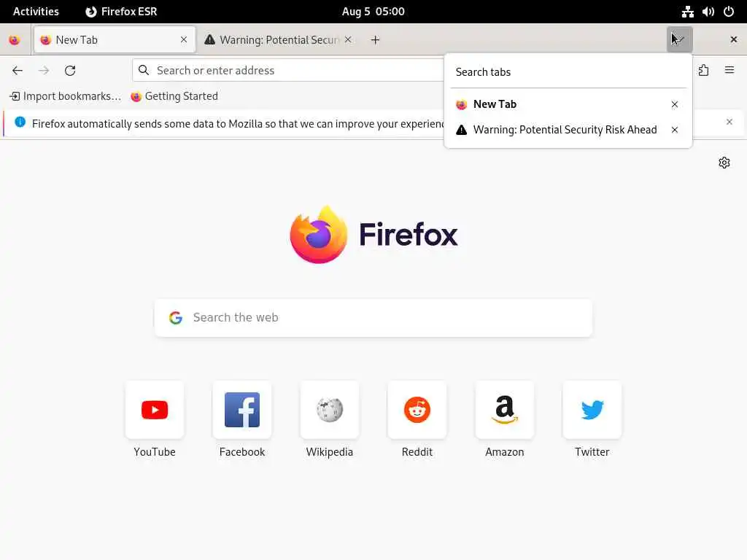Collapse the List all tabs dropdown button

pyautogui.click(x=679, y=39)
